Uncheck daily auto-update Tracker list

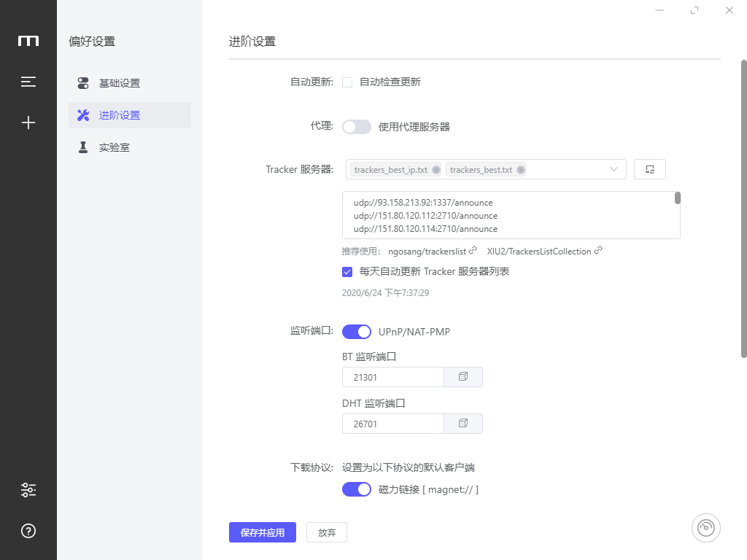(x=347, y=272)
